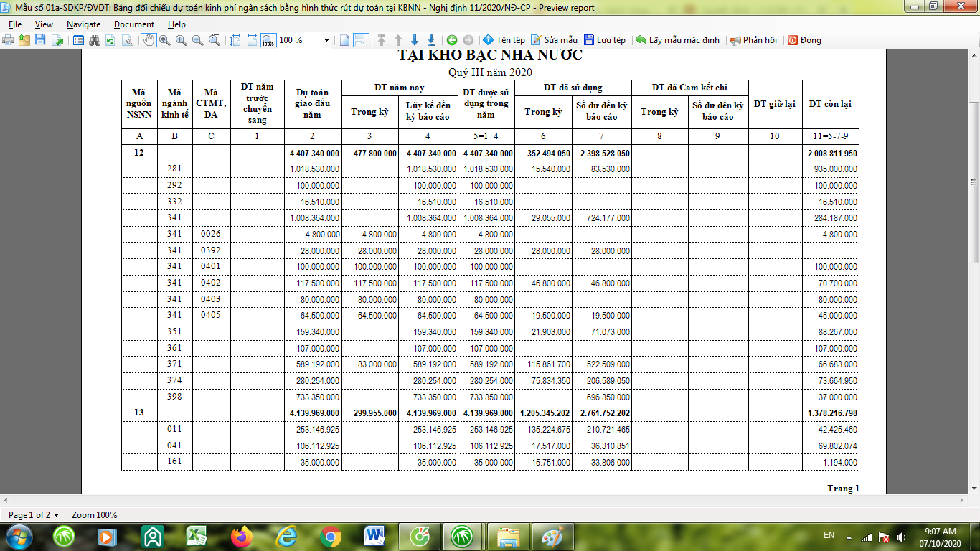Open Windows Explorer from the taskbar
This screenshot has height=551, width=980.
[509, 536]
